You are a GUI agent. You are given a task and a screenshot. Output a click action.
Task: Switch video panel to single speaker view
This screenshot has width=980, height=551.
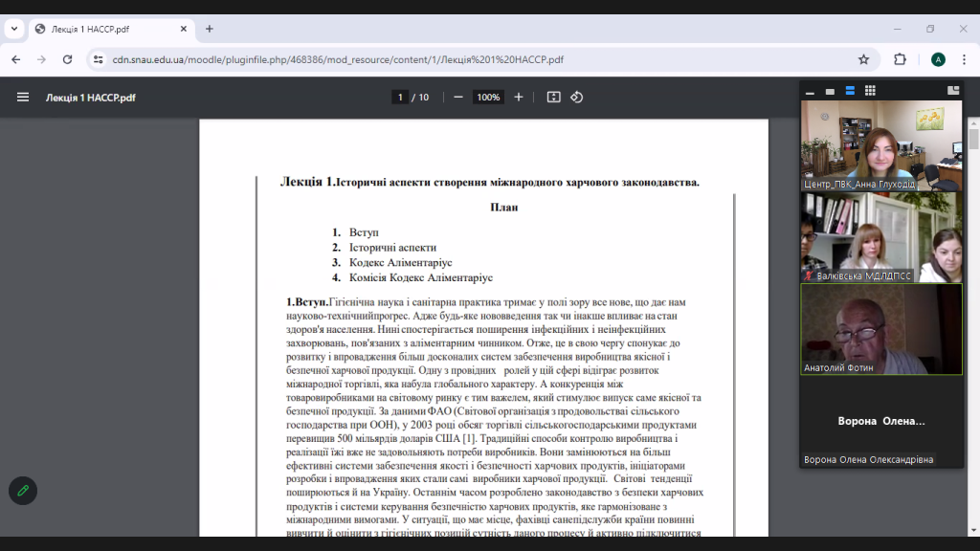[x=830, y=92]
